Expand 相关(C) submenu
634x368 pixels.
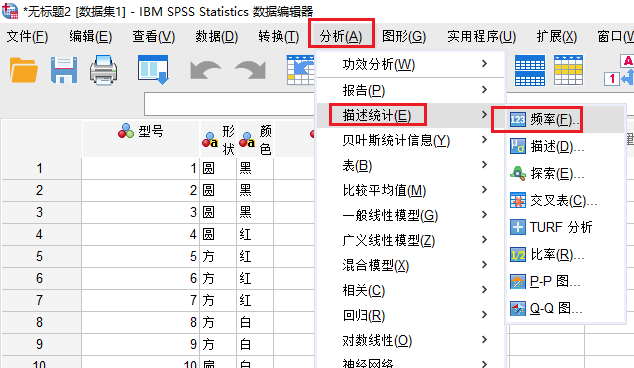[410, 291]
